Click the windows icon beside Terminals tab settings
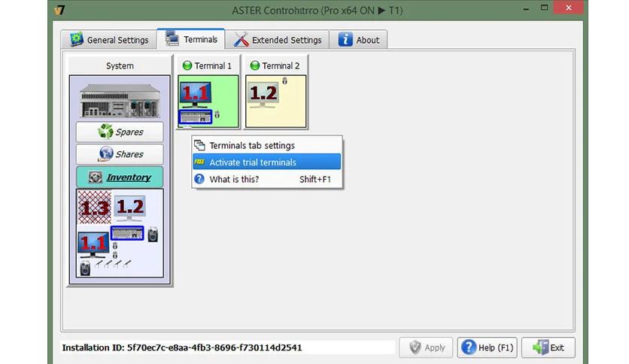Viewport: 629px width, 364px height. (x=199, y=145)
